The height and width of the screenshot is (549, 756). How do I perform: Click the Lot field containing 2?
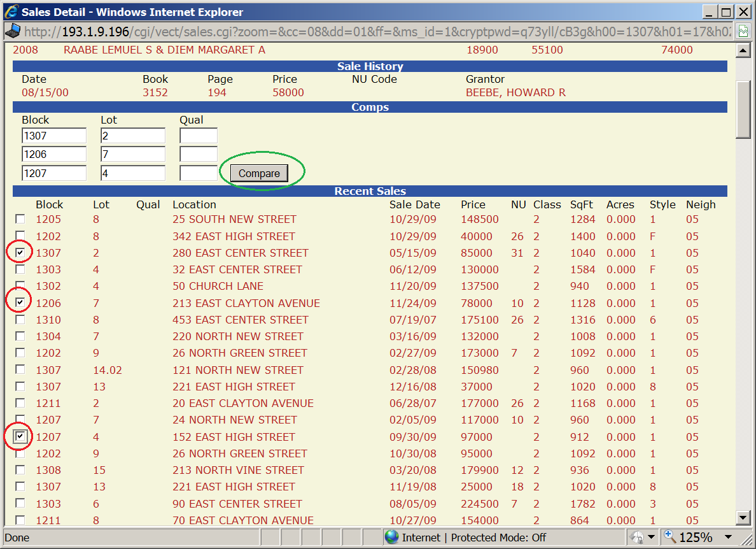[x=133, y=136]
